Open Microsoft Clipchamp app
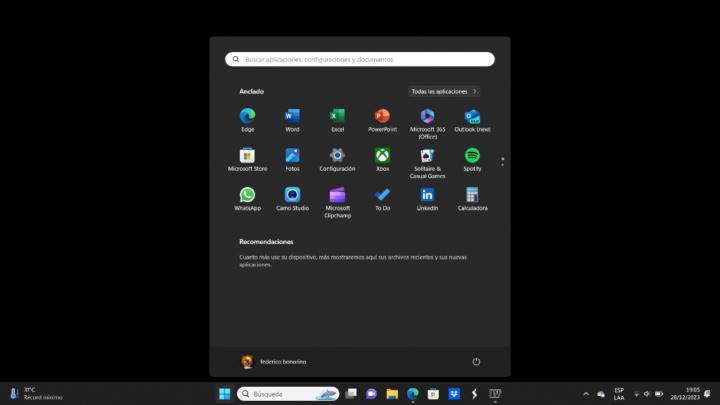The height and width of the screenshot is (405, 720). 338,201
